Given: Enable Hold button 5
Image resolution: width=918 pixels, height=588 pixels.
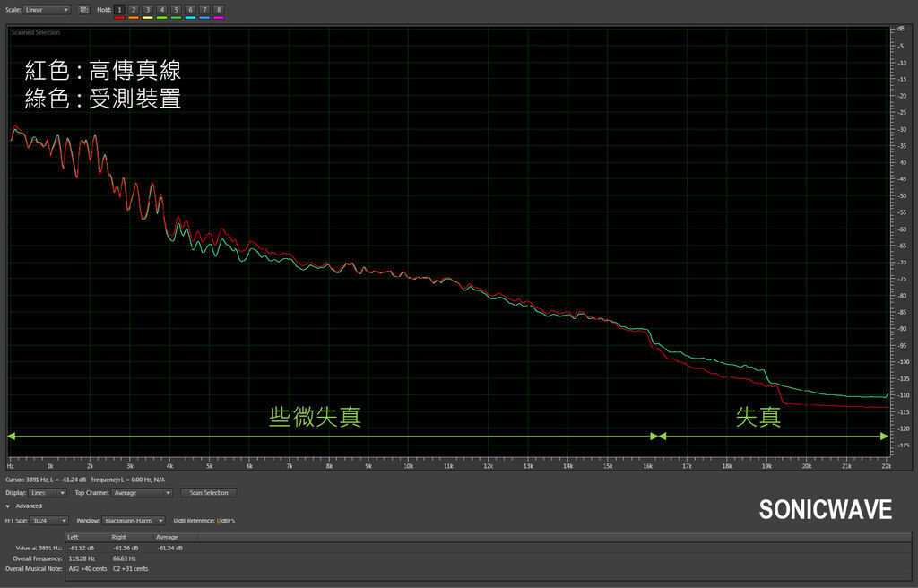Looking at the screenshot, I should click(x=176, y=10).
